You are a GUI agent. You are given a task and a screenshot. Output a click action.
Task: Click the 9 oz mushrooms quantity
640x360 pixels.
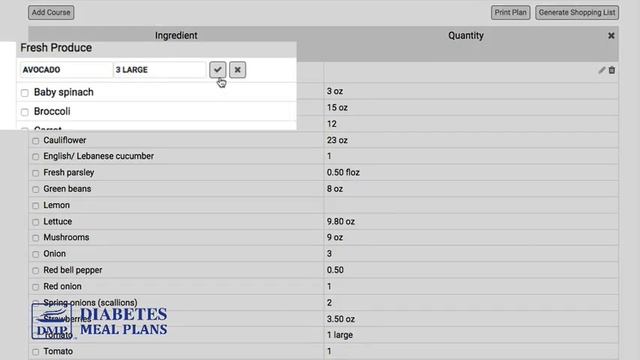(x=335, y=237)
